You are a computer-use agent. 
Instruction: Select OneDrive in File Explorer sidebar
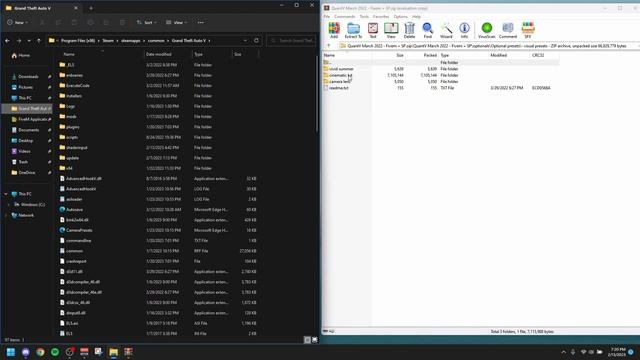(x=27, y=173)
